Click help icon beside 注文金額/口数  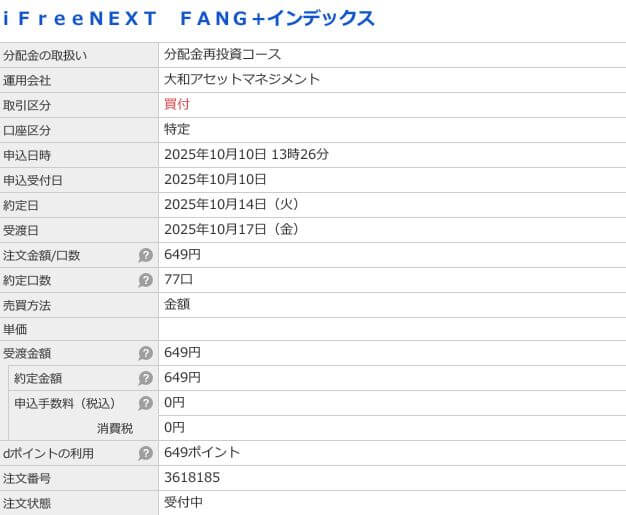146,256
